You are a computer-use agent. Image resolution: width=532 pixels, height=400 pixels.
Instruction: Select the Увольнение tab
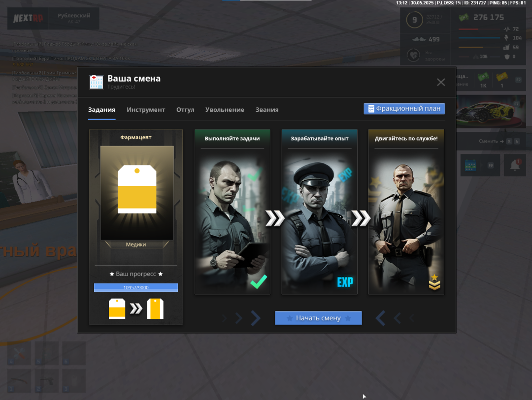(x=225, y=110)
